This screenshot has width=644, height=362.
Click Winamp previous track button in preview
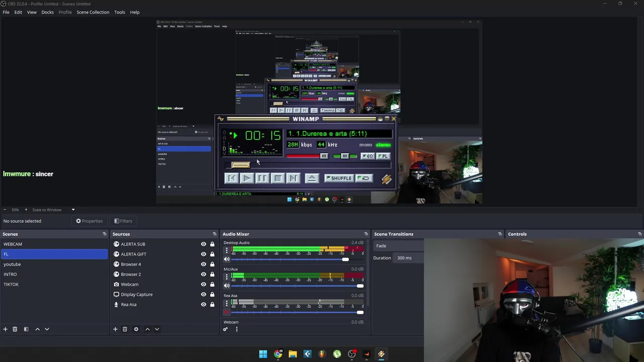pyautogui.click(x=231, y=178)
